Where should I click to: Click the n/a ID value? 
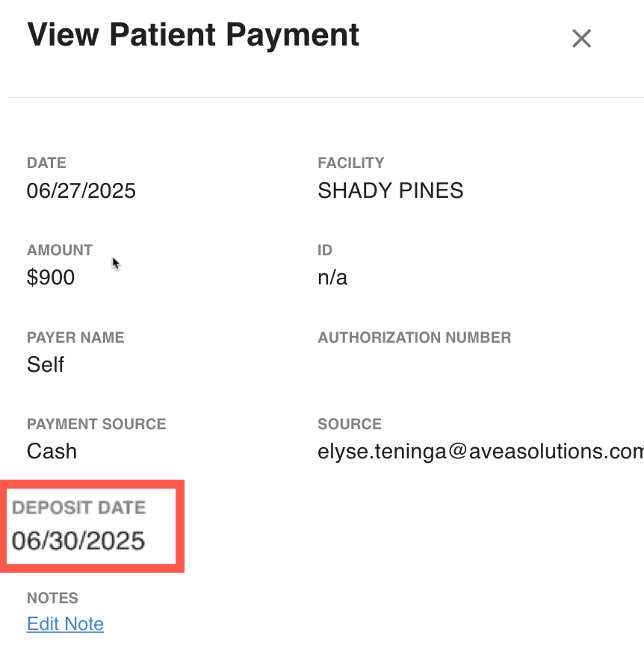coord(332,277)
